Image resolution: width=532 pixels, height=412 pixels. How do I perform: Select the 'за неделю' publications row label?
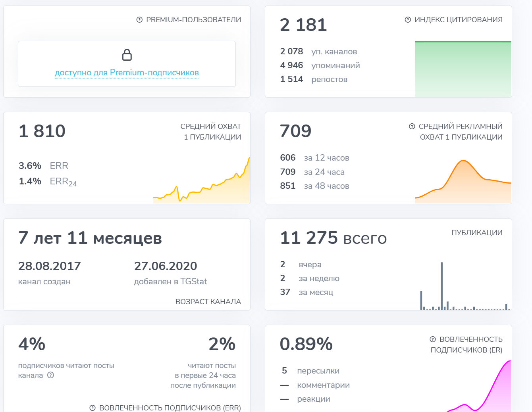[319, 278]
